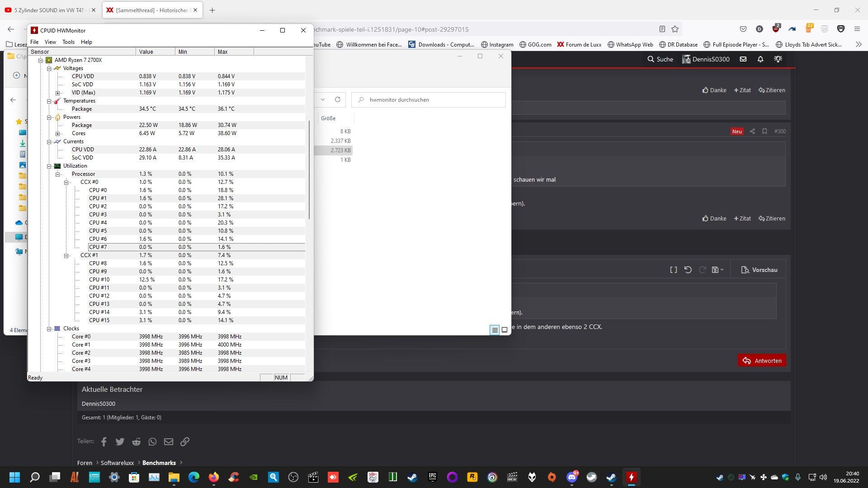Click the Value column header
868x488 pixels.
156,52
